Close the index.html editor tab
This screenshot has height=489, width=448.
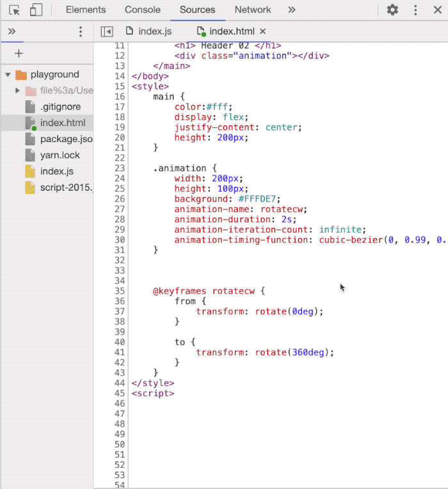tap(262, 31)
